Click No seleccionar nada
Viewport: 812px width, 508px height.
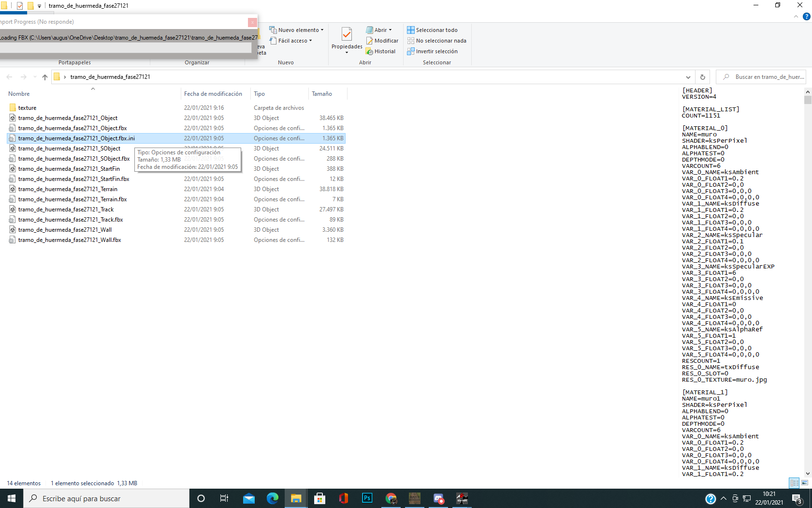point(437,41)
